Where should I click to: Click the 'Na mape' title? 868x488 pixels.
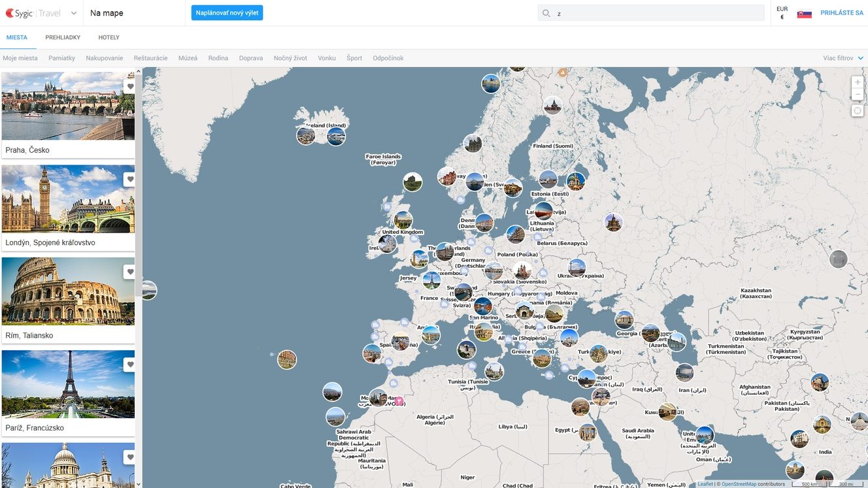[x=107, y=13]
